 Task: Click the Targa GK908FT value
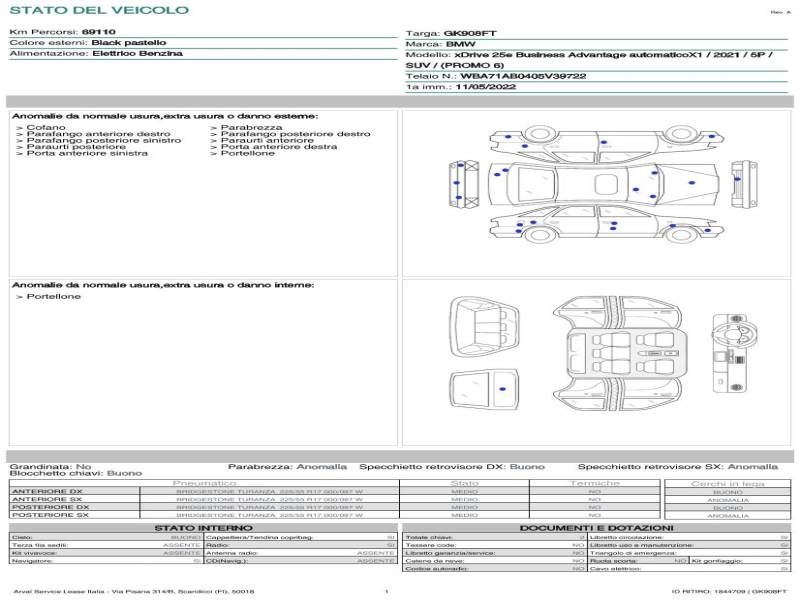(x=470, y=33)
